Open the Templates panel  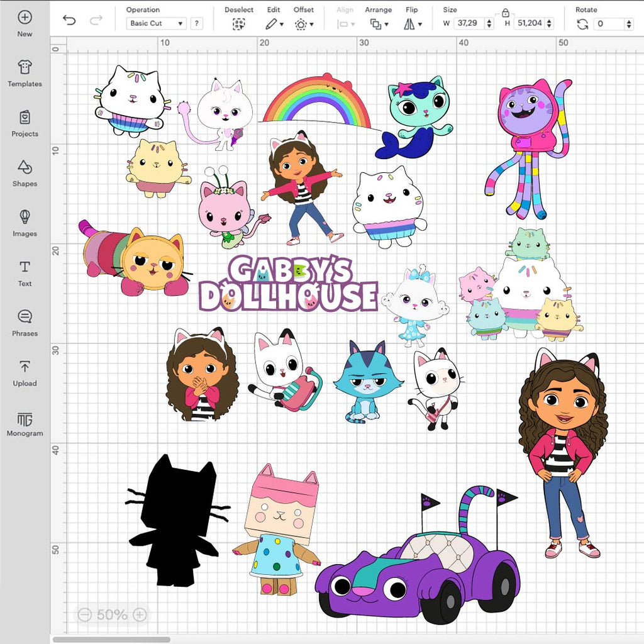[x=25, y=74]
